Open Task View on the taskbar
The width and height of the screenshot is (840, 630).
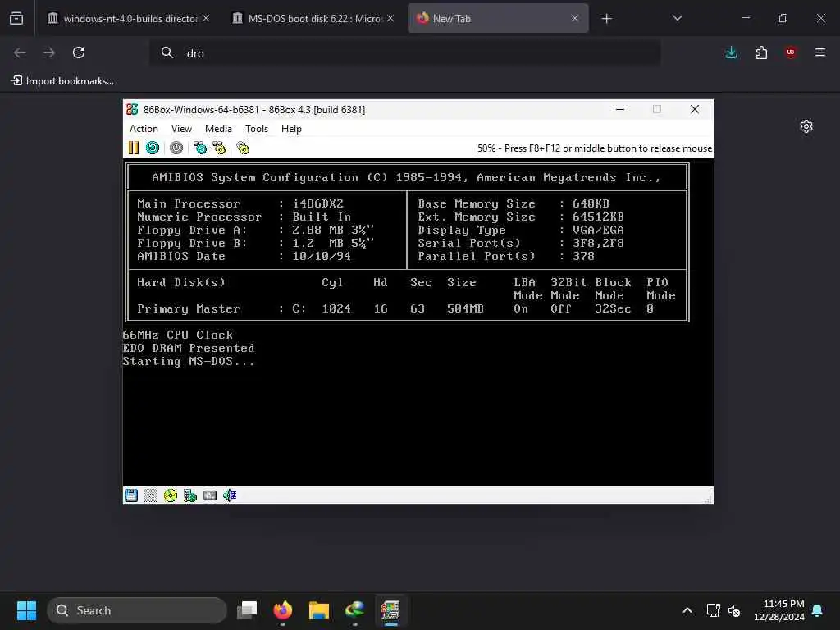pos(247,610)
